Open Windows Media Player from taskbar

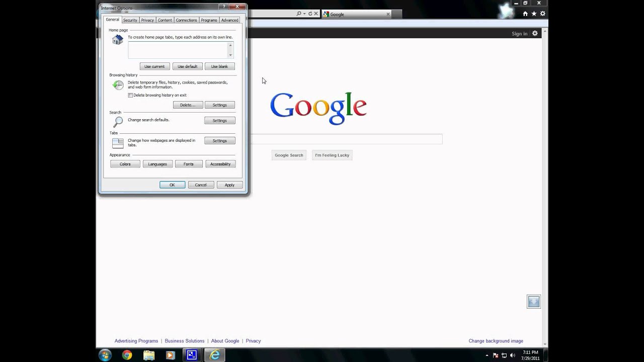pyautogui.click(x=170, y=355)
